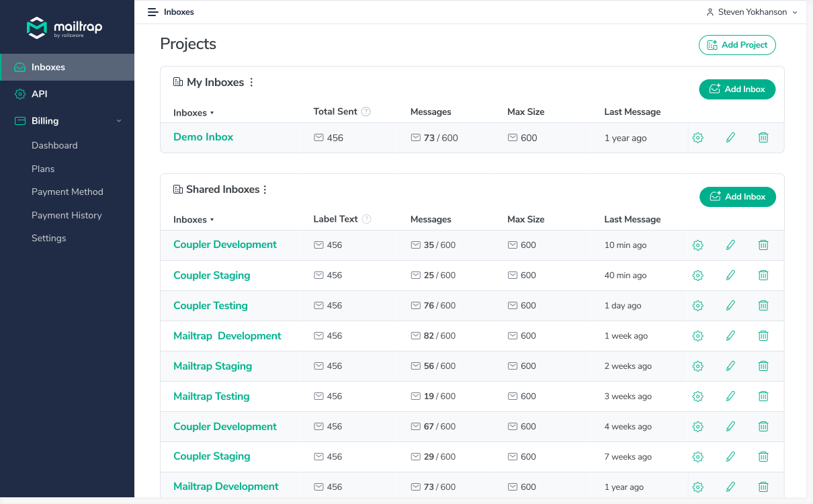Open the Coupler Testing inbox link
The height and width of the screenshot is (504, 813).
(x=211, y=306)
